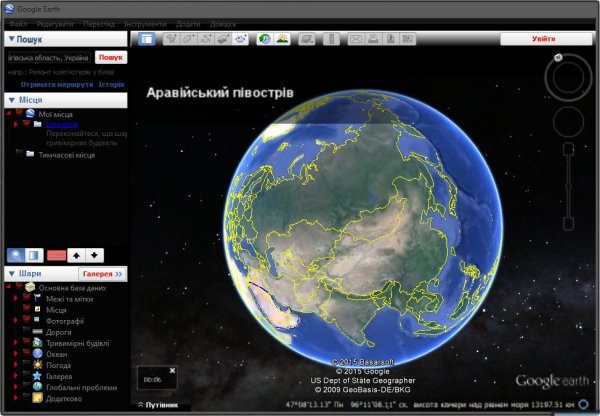Image resolution: width=600 pixels, height=416 pixels.
Task: Toggle the sidebar visibility toolbar button
Action: [146, 39]
